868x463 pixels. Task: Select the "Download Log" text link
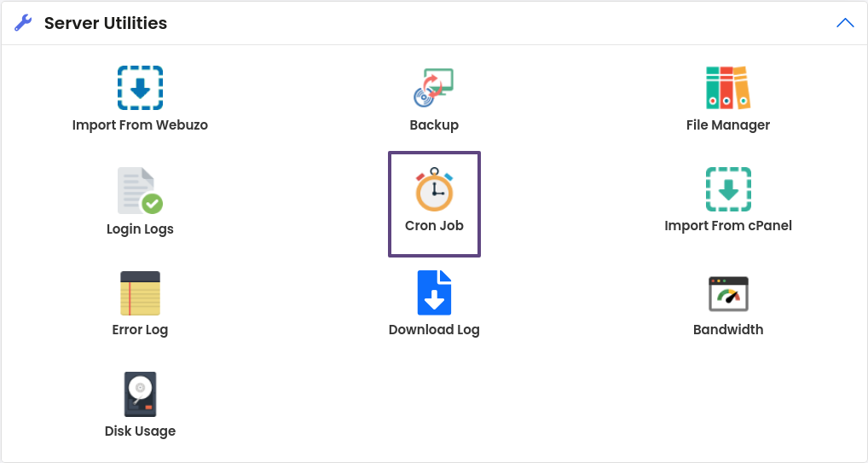[x=434, y=330]
